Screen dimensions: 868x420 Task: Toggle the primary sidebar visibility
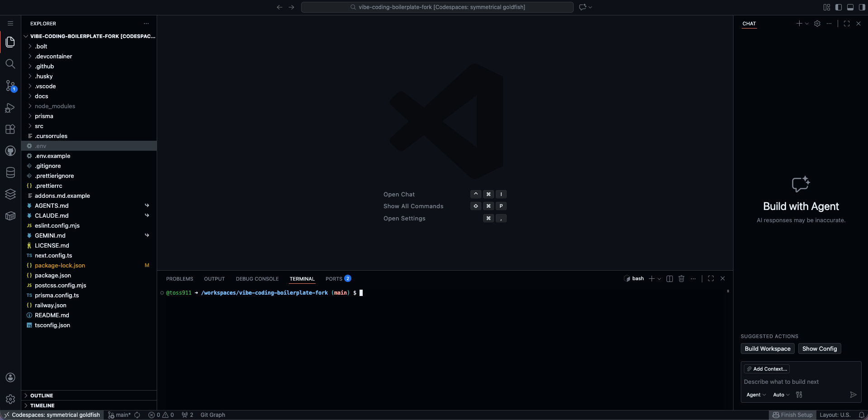pos(838,7)
